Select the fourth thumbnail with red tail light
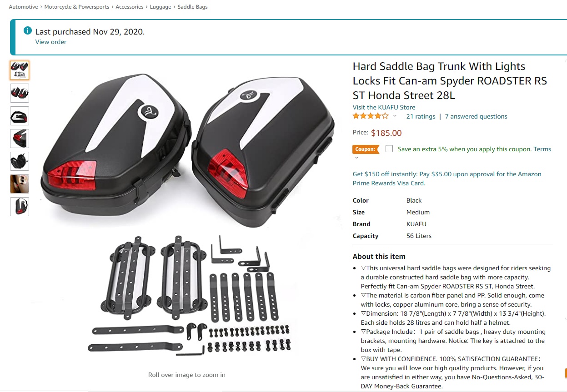 [20, 139]
